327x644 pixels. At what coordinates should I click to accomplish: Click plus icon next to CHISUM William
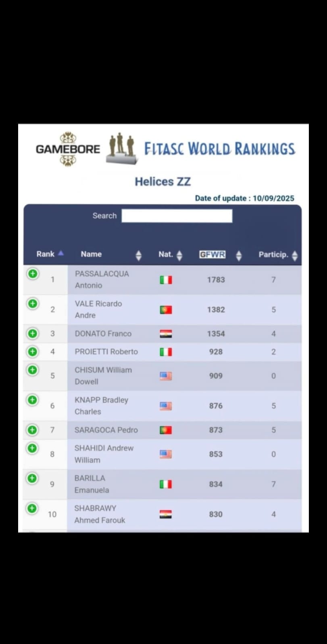click(x=33, y=370)
